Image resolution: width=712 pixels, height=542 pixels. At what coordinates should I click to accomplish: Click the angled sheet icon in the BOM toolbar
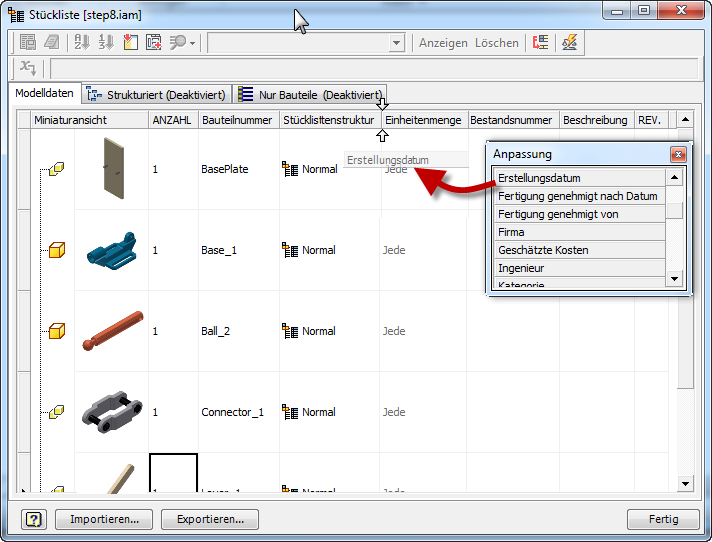click(51, 43)
